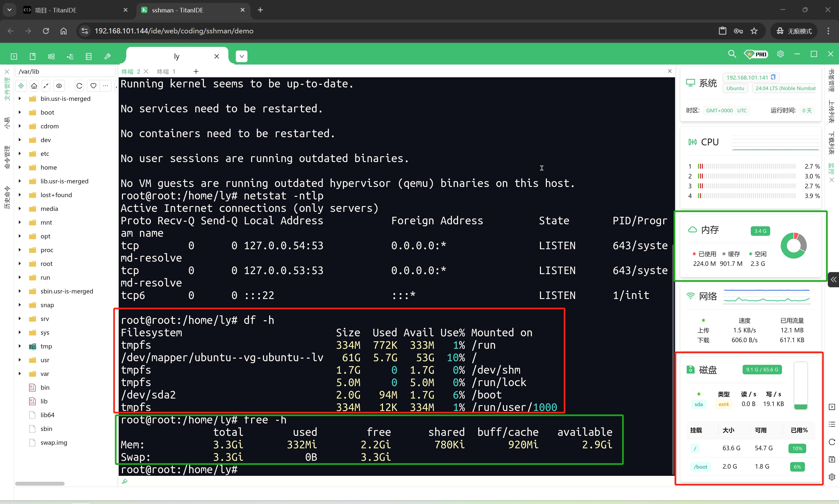Click the add new terminal '+' button

196,71
